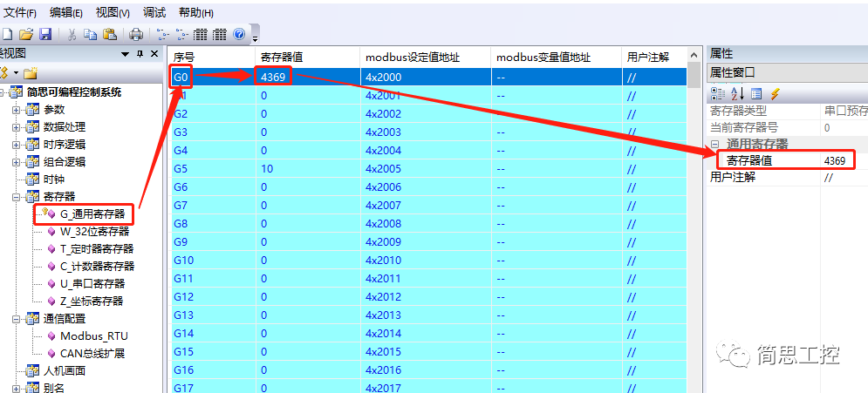Click the Paste clipboard icon
The width and height of the screenshot is (868, 393).
[110, 34]
